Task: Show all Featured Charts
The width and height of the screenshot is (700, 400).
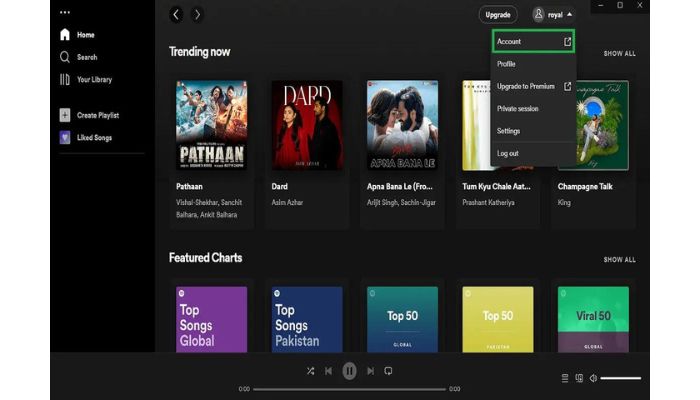Action: click(619, 259)
